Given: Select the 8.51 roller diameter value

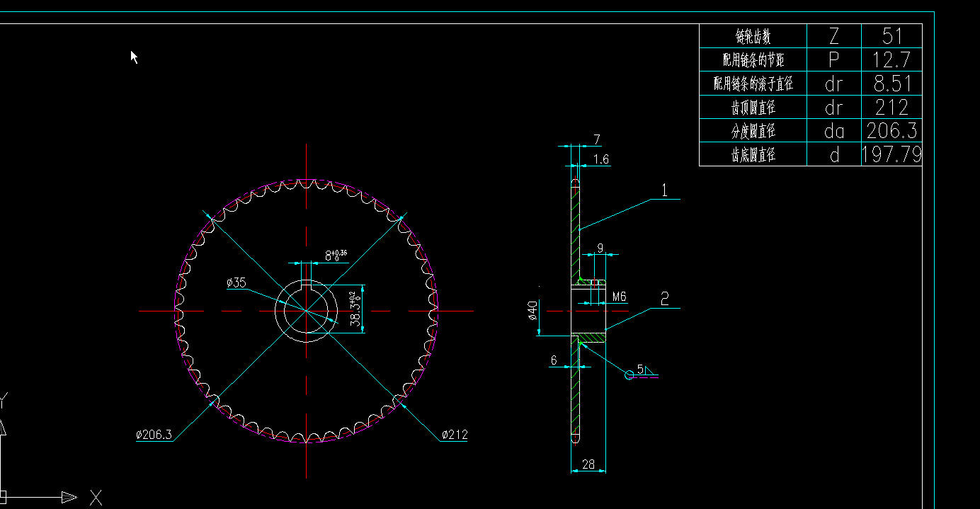Looking at the screenshot, I should 891,84.
